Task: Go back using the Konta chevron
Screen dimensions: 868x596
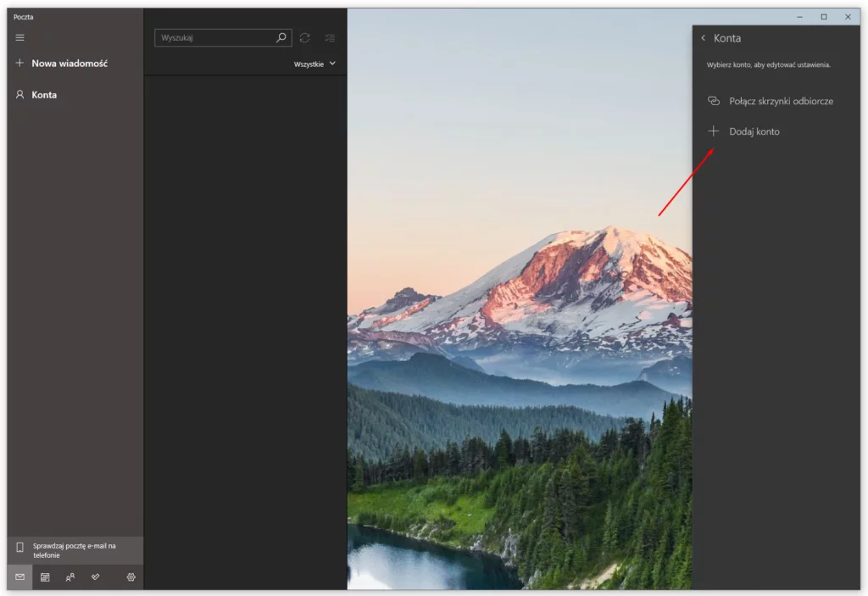Action: coord(704,37)
